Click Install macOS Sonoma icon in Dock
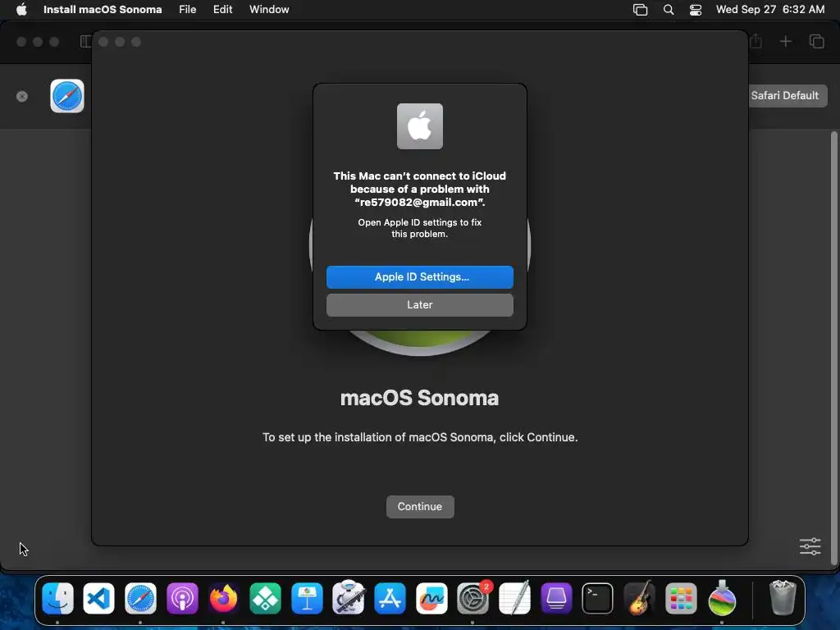Viewport: 840px width, 630px height. pyautogui.click(x=722, y=598)
